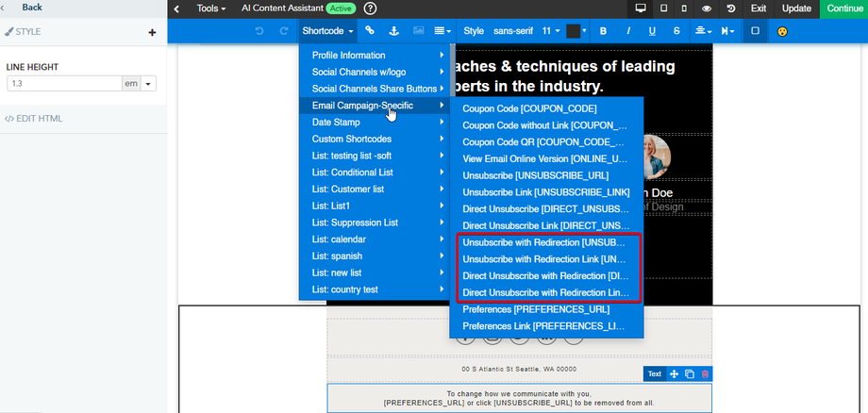Click the Update button
Viewport: 868px width, 413px height.
pos(796,8)
